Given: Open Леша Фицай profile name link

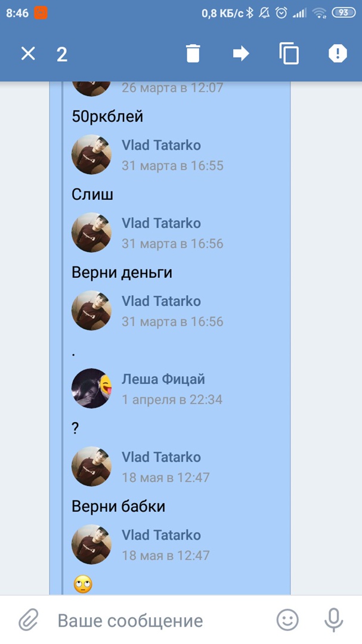Looking at the screenshot, I should tap(163, 379).
